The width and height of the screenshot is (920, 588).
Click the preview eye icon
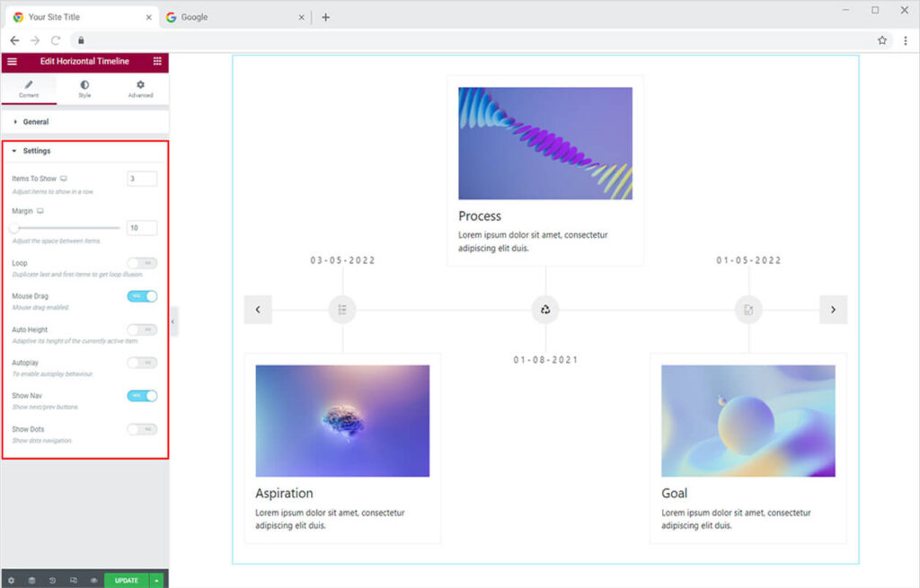pos(93,580)
